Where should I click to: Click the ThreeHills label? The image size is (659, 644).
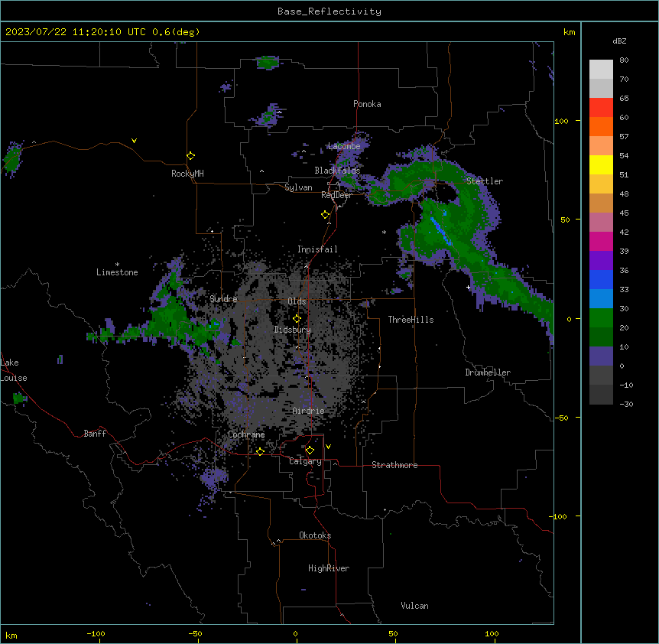click(411, 320)
